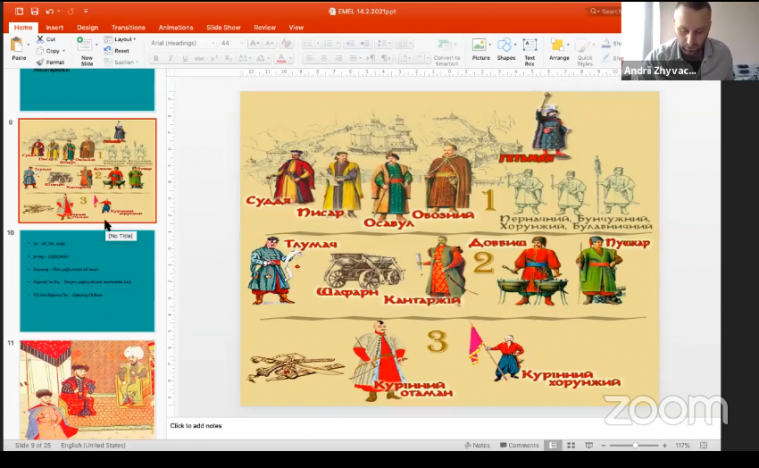Click the Paste clipboard icon

[17, 45]
